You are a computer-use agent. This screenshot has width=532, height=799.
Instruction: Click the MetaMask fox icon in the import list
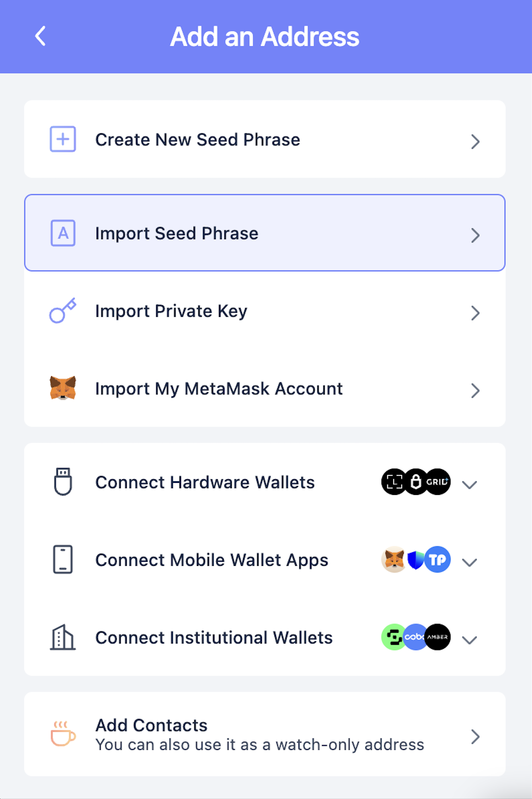[x=63, y=388]
